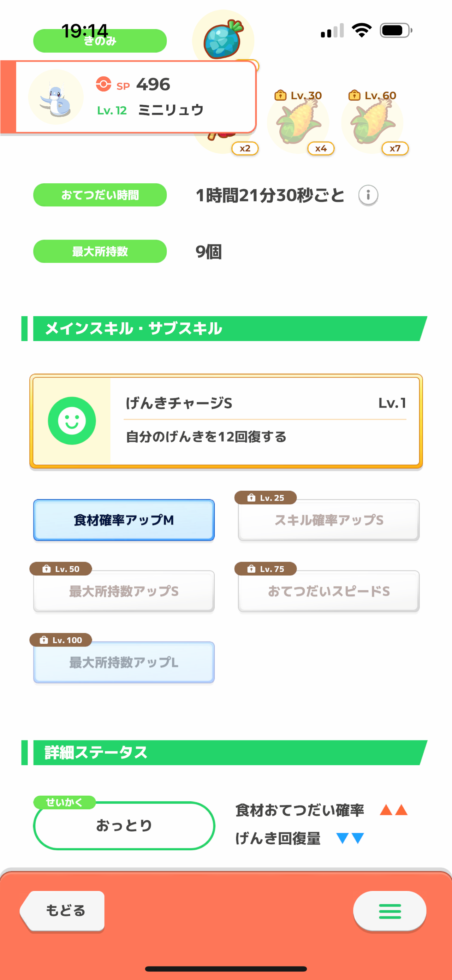This screenshot has width=452, height=980.
Task: Tap the 最大所持数 green label
Action: click(x=100, y=252)
